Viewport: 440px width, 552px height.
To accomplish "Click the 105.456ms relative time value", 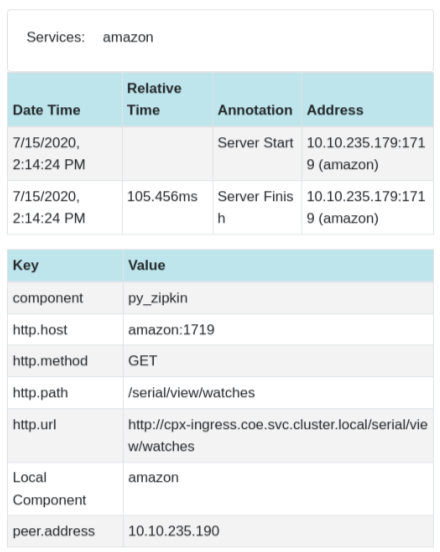I will click(x=162, y=196).
